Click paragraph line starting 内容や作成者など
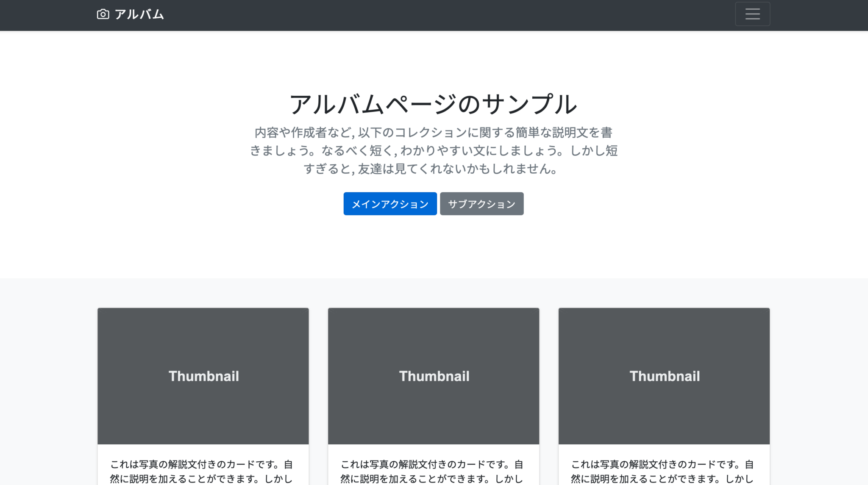The width and height of the screenshot is (868, 485). pyautogui.click(x=433, y=133)
